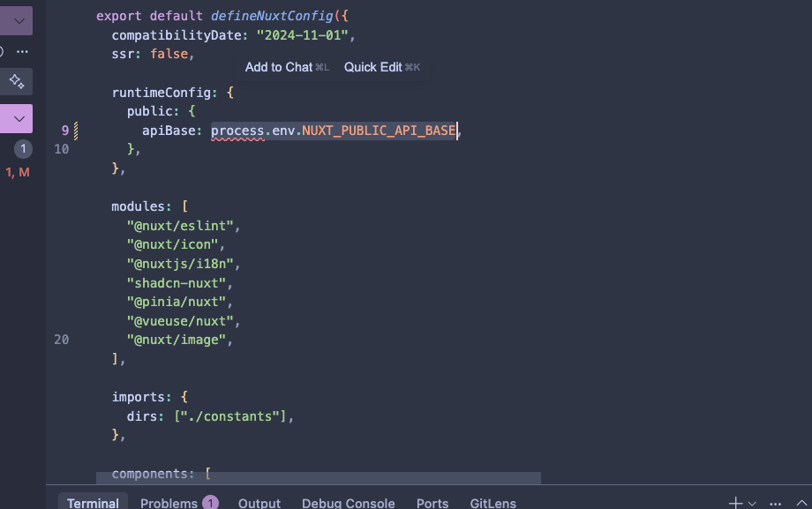Switch to the Ports tab
Viewport: 812px width, 509px height.
point(432,503)
